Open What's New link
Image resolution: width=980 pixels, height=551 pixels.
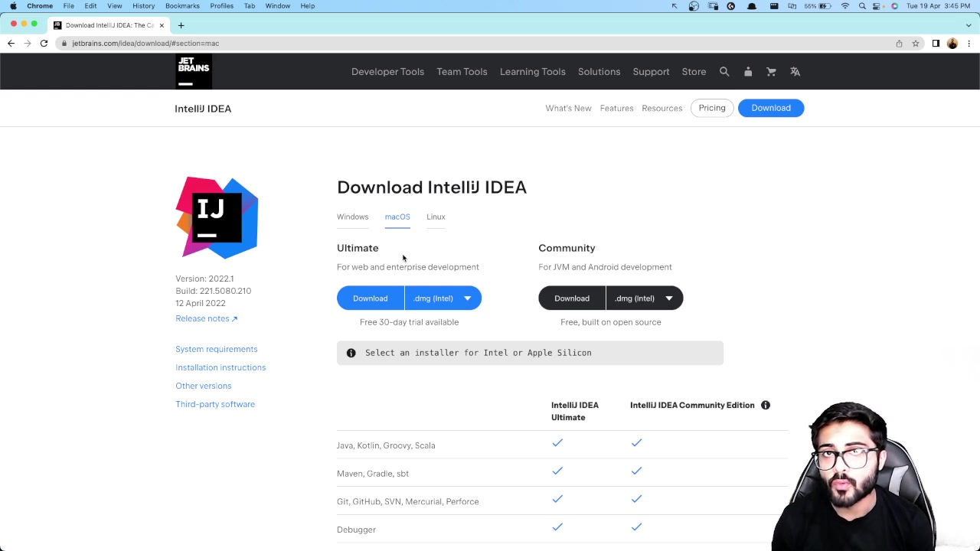(x=568, y=108)
